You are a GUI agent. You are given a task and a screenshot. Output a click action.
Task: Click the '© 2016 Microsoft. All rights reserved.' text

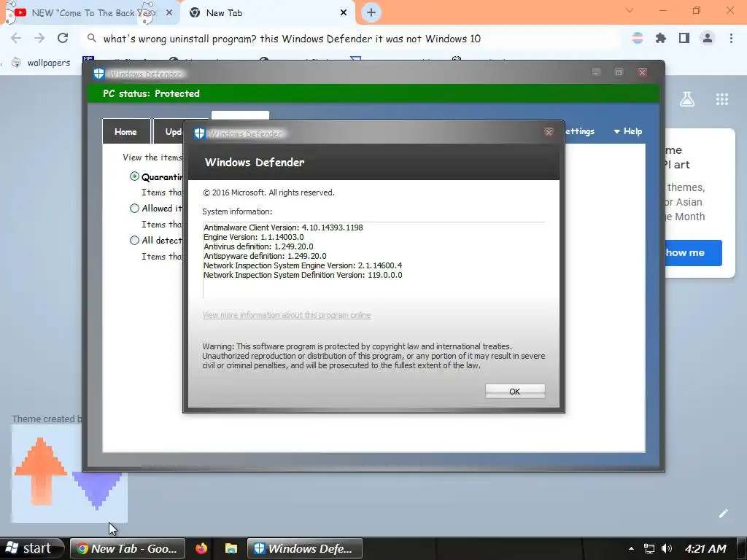pos(268,192)
